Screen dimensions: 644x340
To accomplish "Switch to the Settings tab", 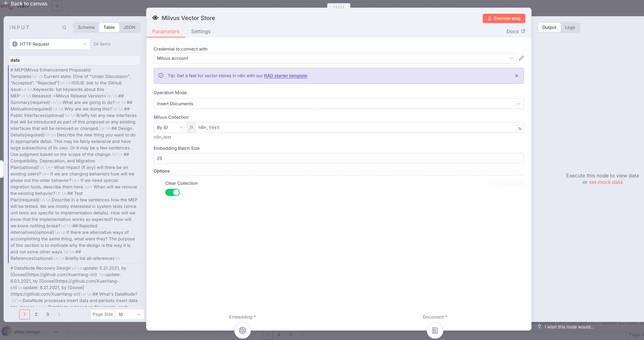I will [201, 31].
